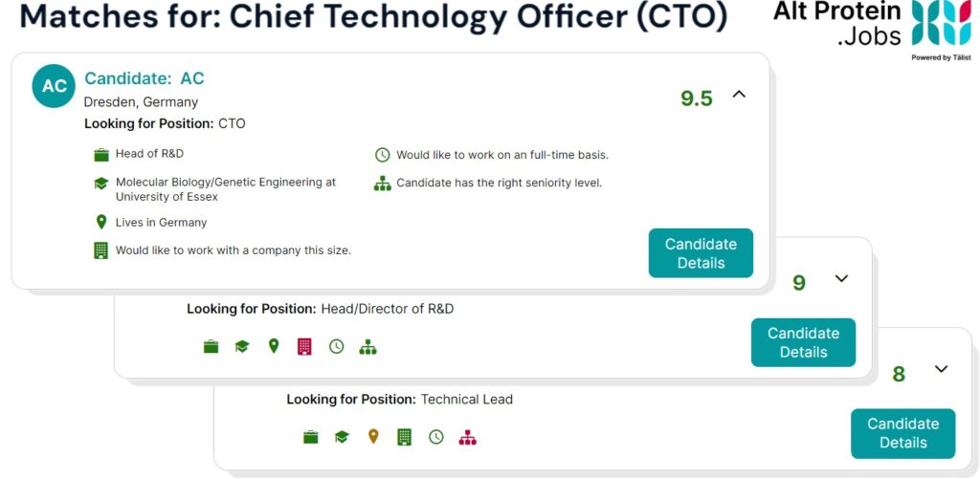
Task: Click the graduation cap icon next to Molecular Biology
Action: pos(101,184)
